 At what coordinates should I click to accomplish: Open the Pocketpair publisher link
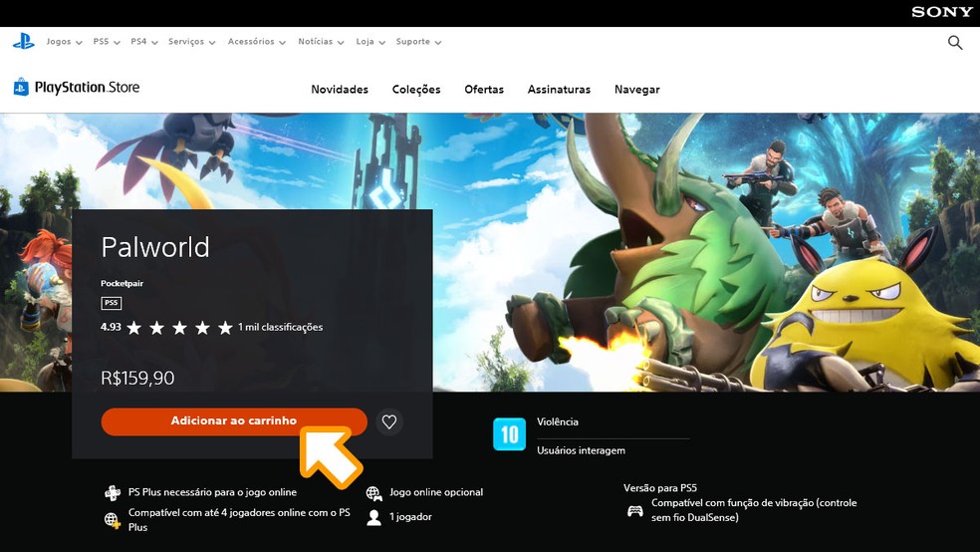[122, 283]
